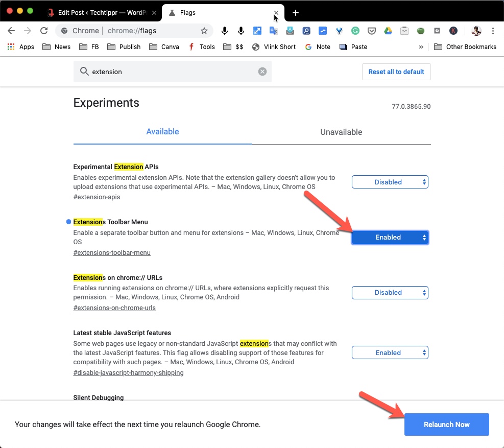This screenshot has height=448, width=504.
Task: Open a new tab with the plus button
Action: [x=295, y=13]
